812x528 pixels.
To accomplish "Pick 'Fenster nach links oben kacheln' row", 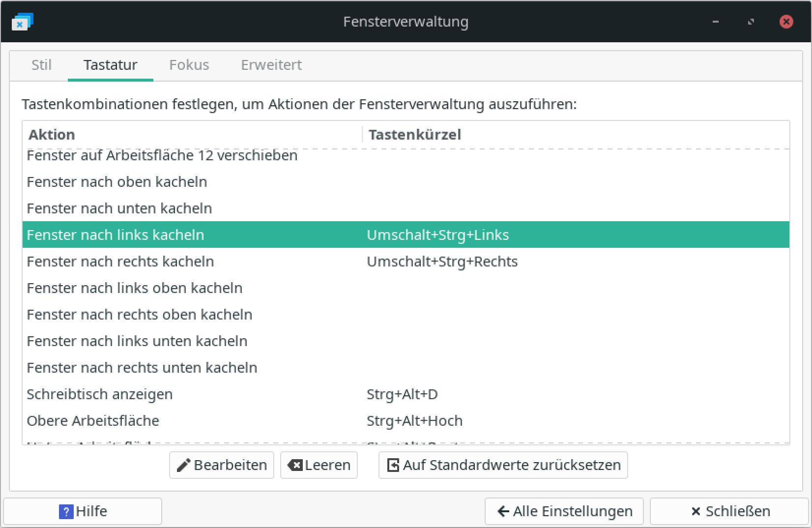I will (x=135, y=288).
